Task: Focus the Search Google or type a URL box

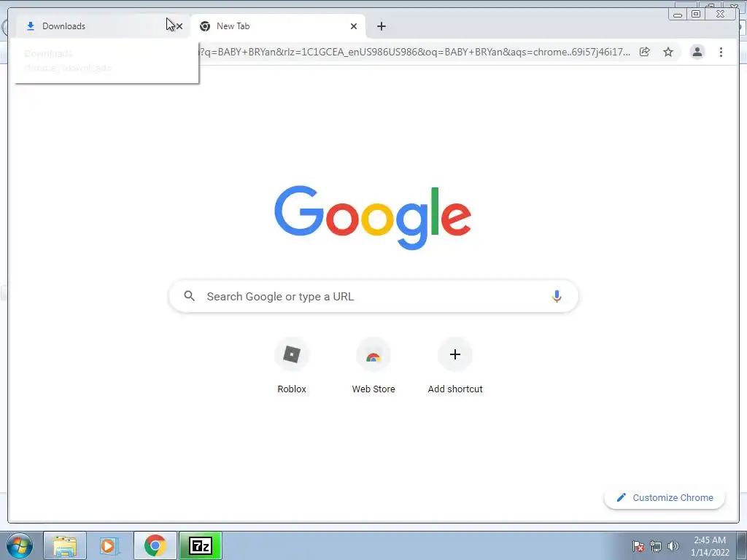Action: (x=373, y=296)
